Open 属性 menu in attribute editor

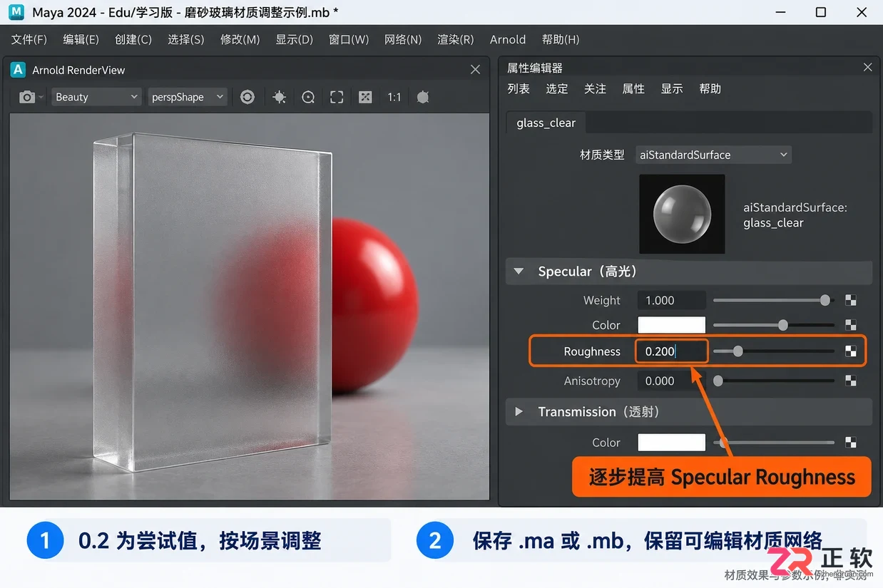pyautogui.click(x=633, y=88)
